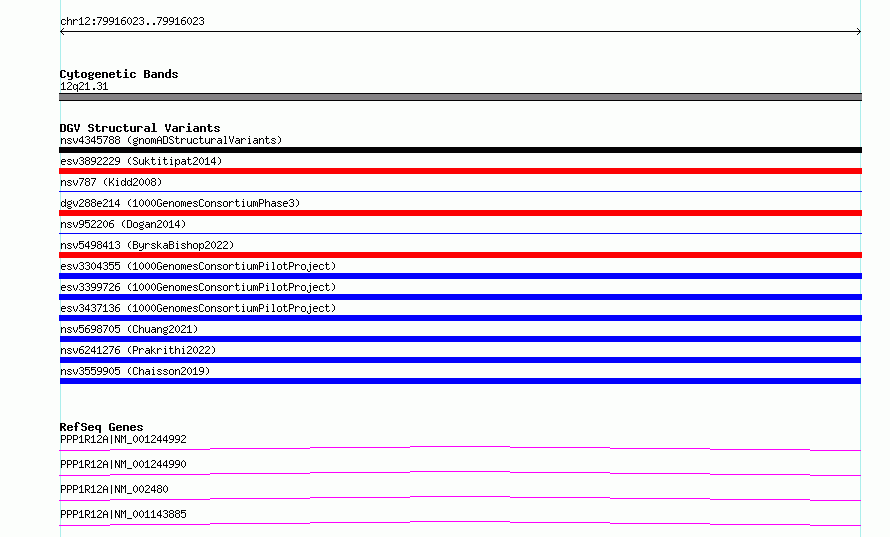
Task: Click the magenta line for NM_001244990
Action: 460,473
